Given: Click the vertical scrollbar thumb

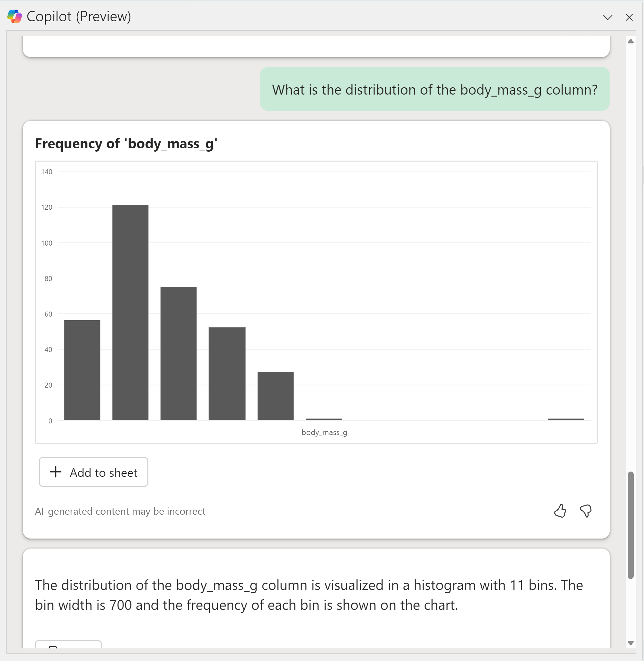Looking at the screenshot, I should (630, 525).
